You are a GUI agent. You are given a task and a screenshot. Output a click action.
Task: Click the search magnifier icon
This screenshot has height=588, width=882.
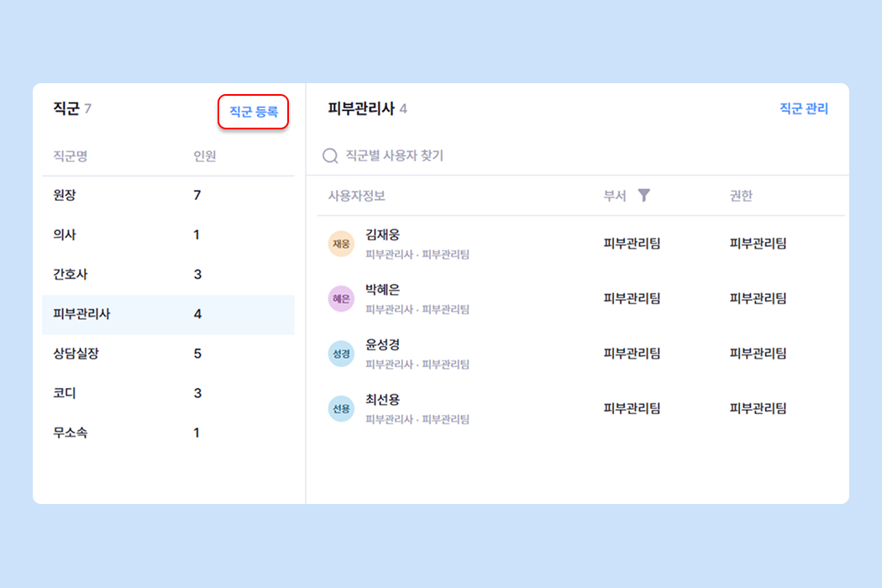click(330, 155)
